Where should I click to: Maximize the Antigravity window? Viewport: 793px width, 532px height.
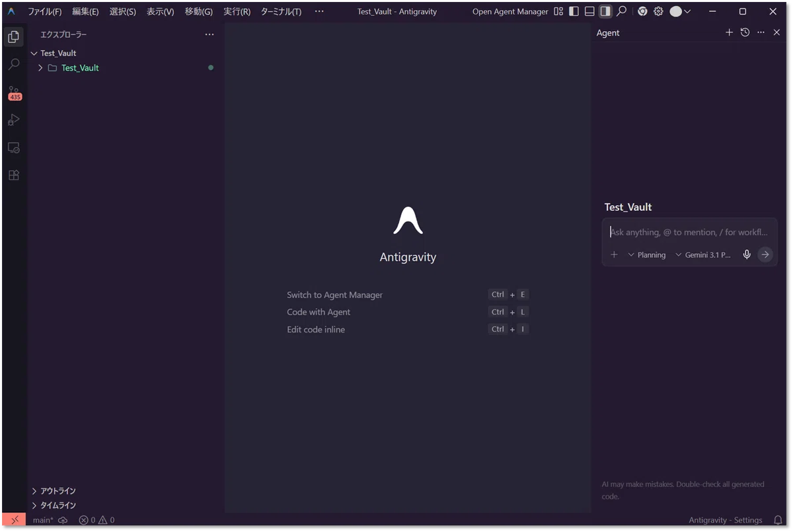[x=743, y=11]
